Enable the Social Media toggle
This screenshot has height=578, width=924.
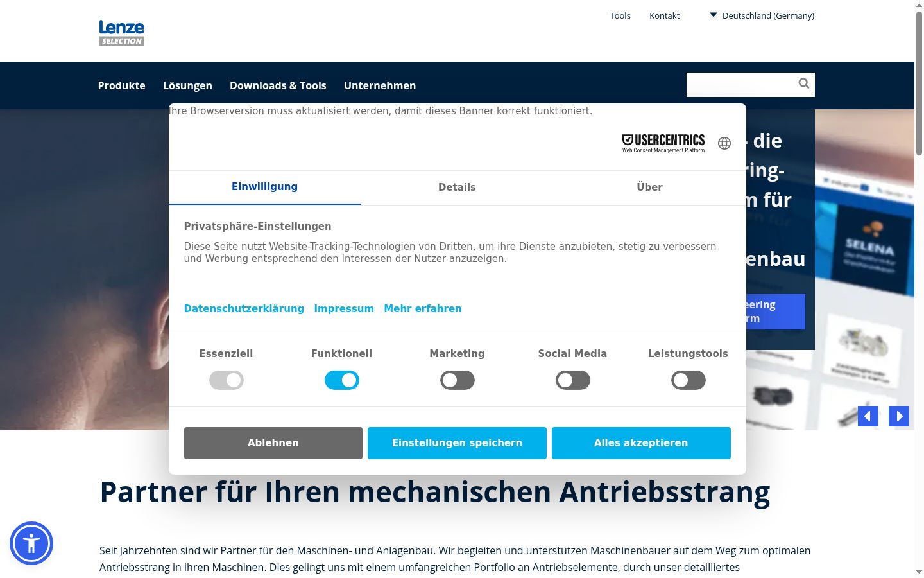(x=573, y=380)
